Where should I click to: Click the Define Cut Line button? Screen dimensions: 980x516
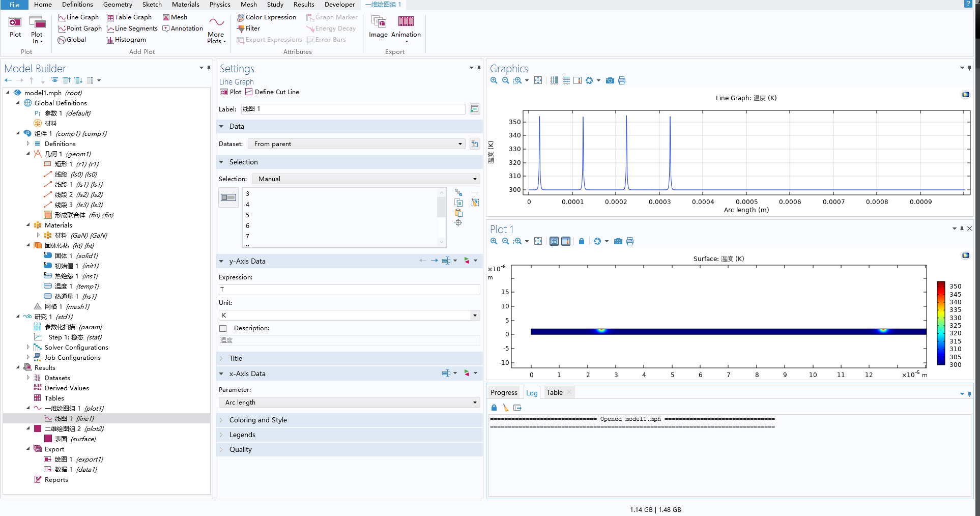point(272,92)
